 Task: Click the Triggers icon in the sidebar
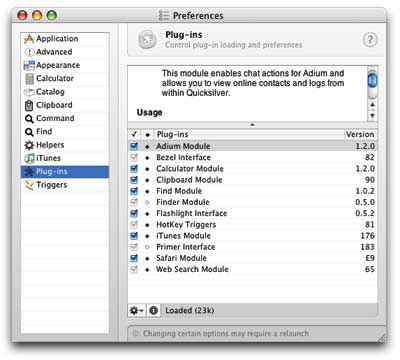29,185
